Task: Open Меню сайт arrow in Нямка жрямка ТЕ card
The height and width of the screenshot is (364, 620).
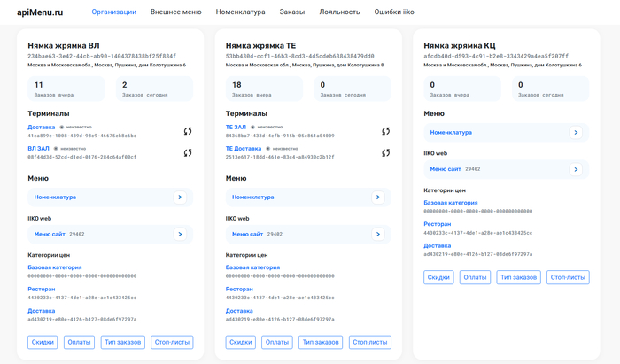Action: tap(377, 234)
